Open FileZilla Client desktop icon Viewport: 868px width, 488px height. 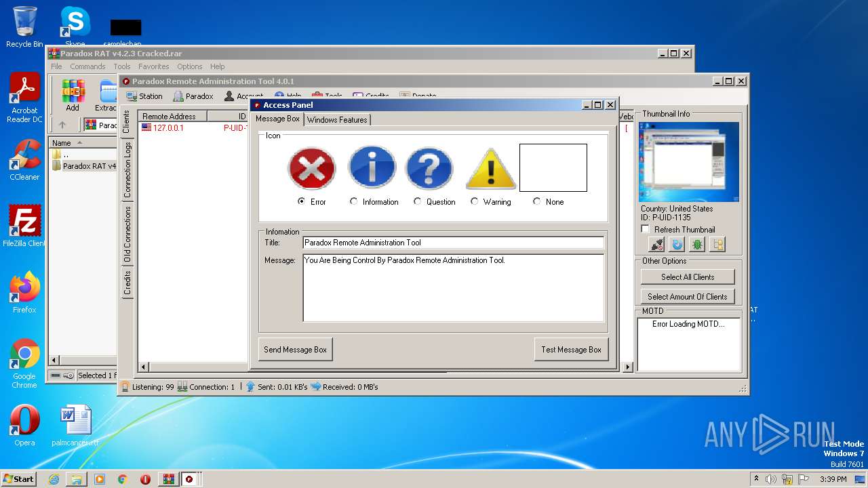point(24,226)
